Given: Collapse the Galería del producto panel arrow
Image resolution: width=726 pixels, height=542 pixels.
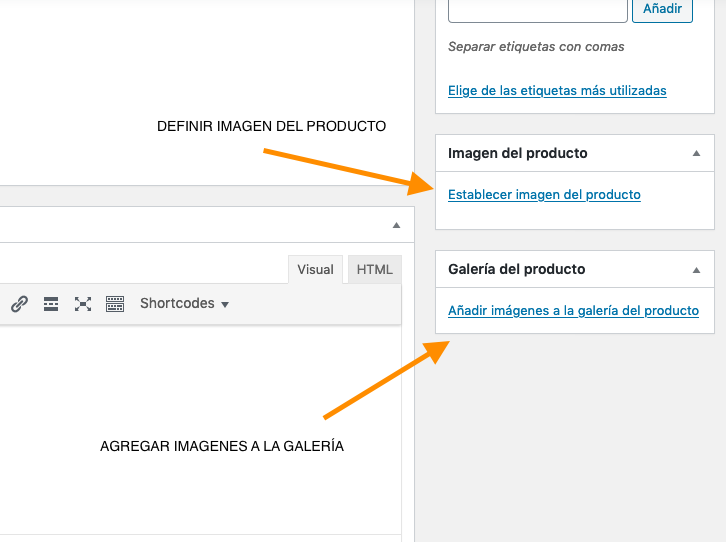Looking at the screenshot, I should (696, 270).
